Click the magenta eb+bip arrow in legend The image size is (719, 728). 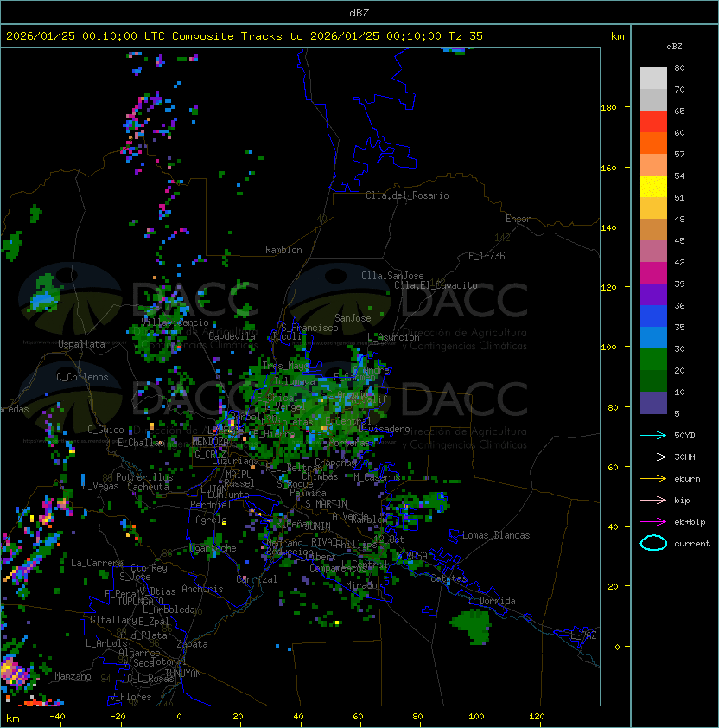coord(653,522)
